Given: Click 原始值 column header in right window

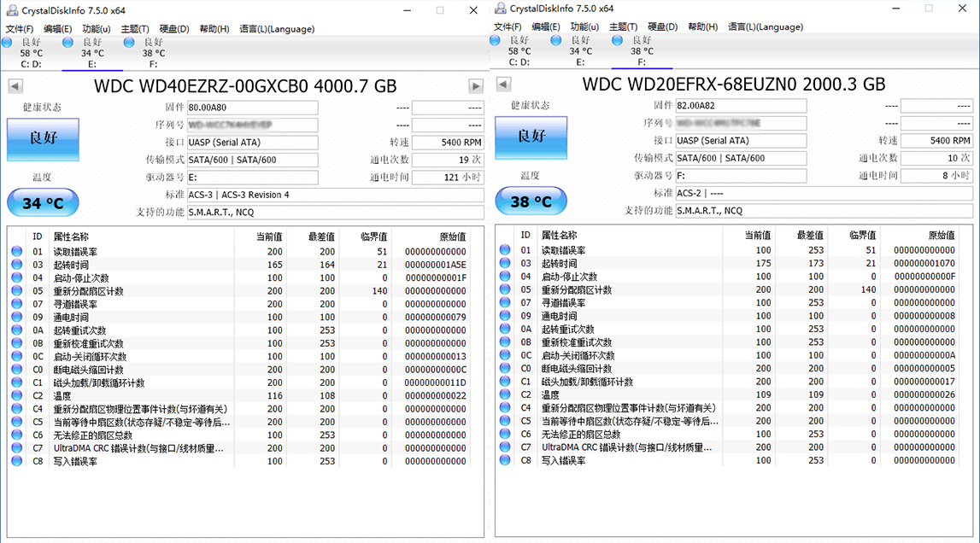Looking at the screenshot, I should coord(942,235).
